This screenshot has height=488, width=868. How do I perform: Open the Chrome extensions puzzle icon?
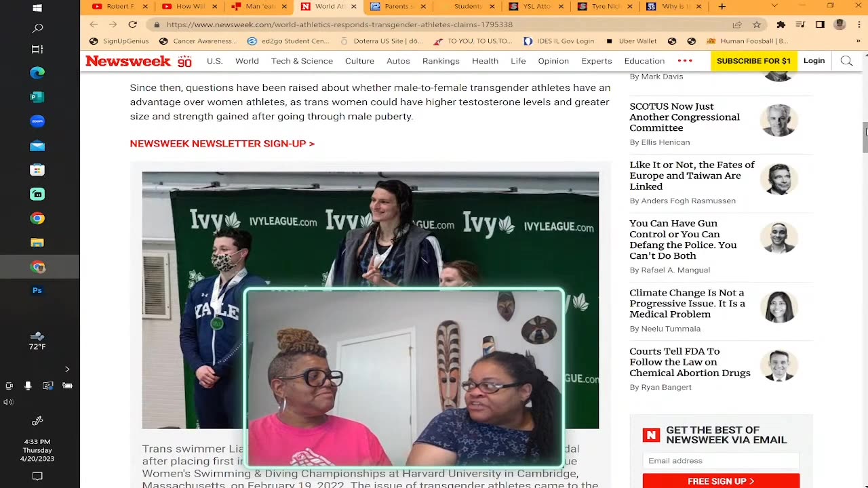pos(781,24)
